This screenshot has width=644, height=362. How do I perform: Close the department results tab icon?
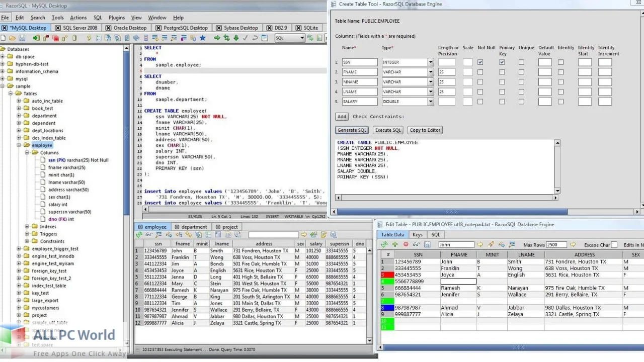click(177, 227)
